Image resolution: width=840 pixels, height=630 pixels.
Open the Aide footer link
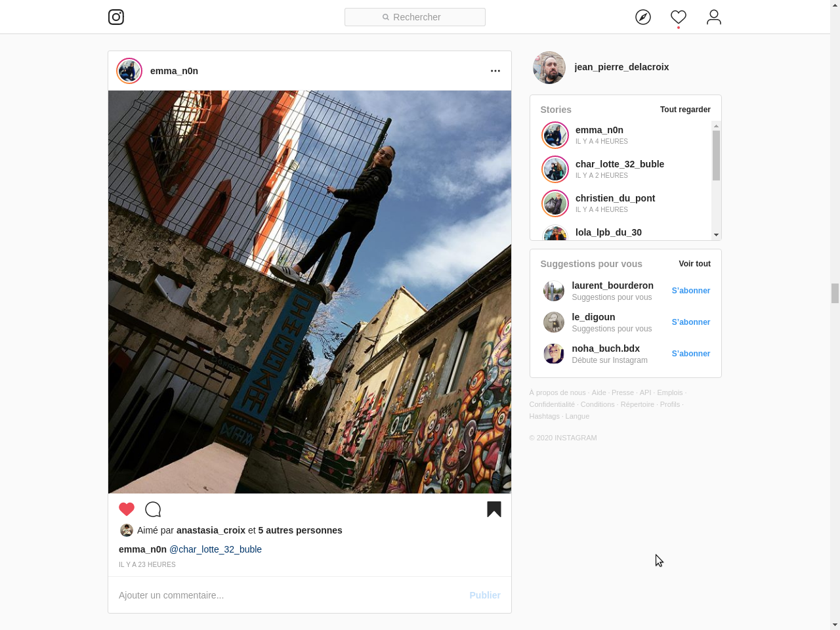coord(598,392)
